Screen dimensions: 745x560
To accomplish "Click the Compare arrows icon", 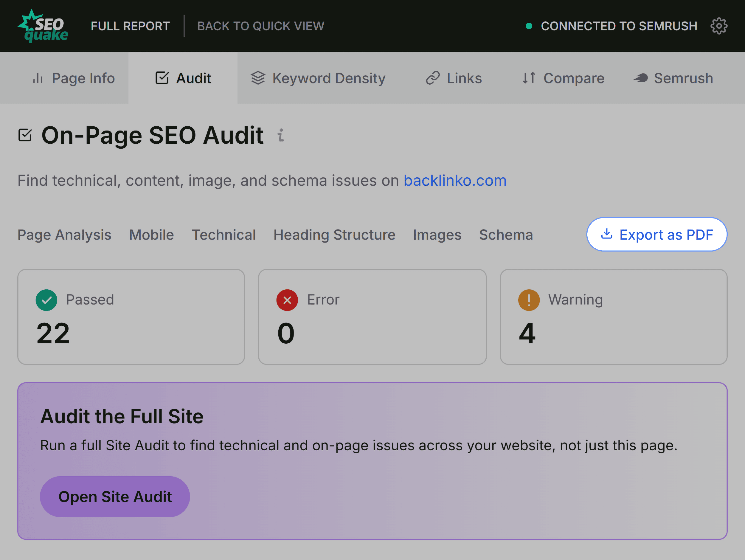I will coord(529,78).
